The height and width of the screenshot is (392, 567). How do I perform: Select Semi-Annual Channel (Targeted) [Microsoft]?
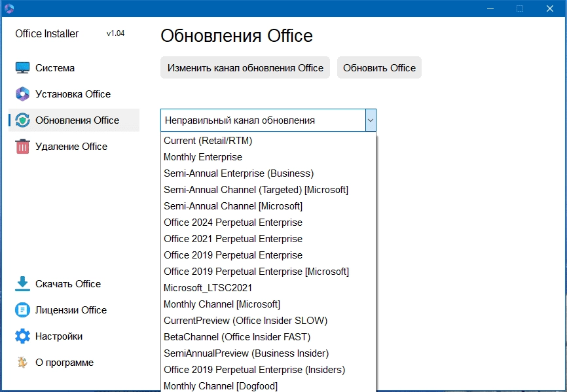[x=268, y=190]
